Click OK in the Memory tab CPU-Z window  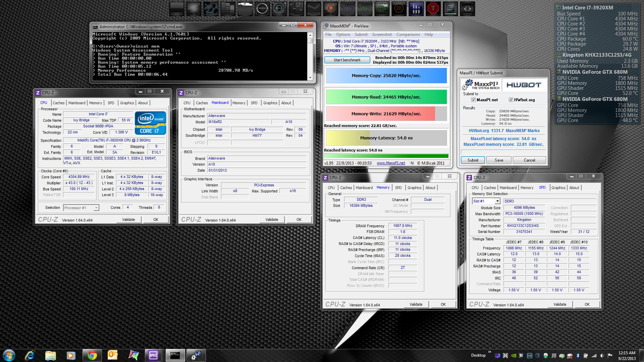[443, 304]
